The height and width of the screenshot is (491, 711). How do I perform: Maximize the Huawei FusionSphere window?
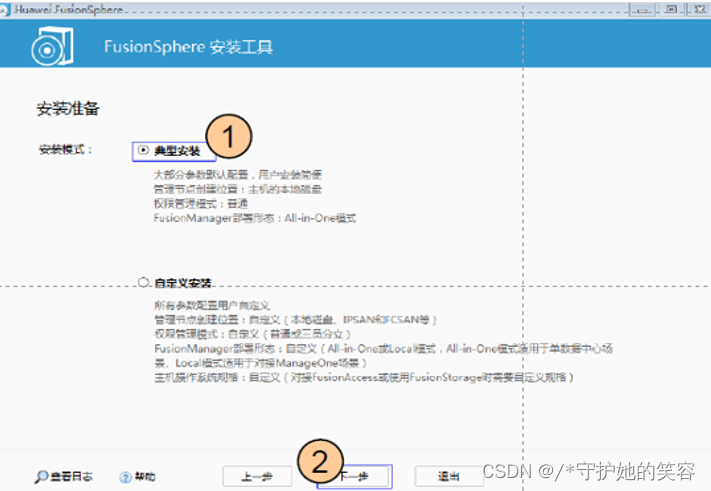672,10
